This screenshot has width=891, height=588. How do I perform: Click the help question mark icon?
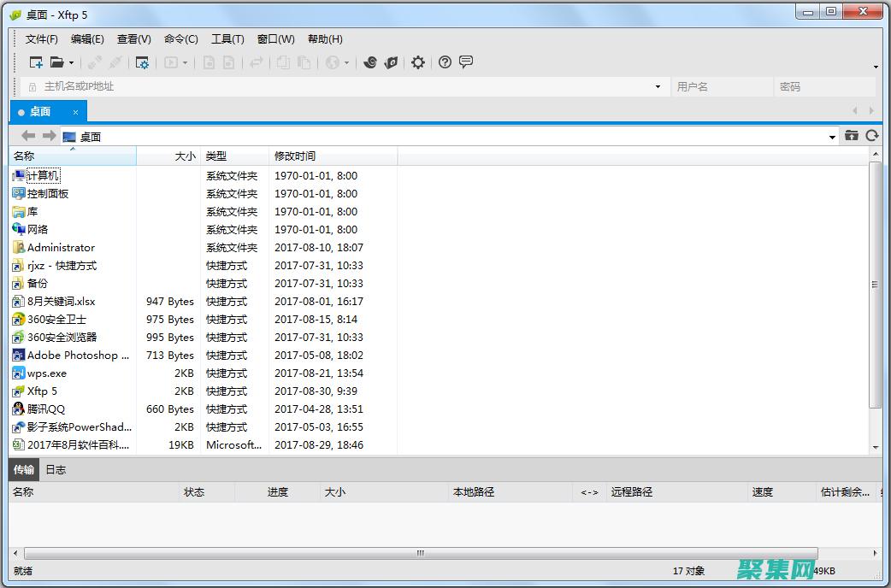click(444, 62)
